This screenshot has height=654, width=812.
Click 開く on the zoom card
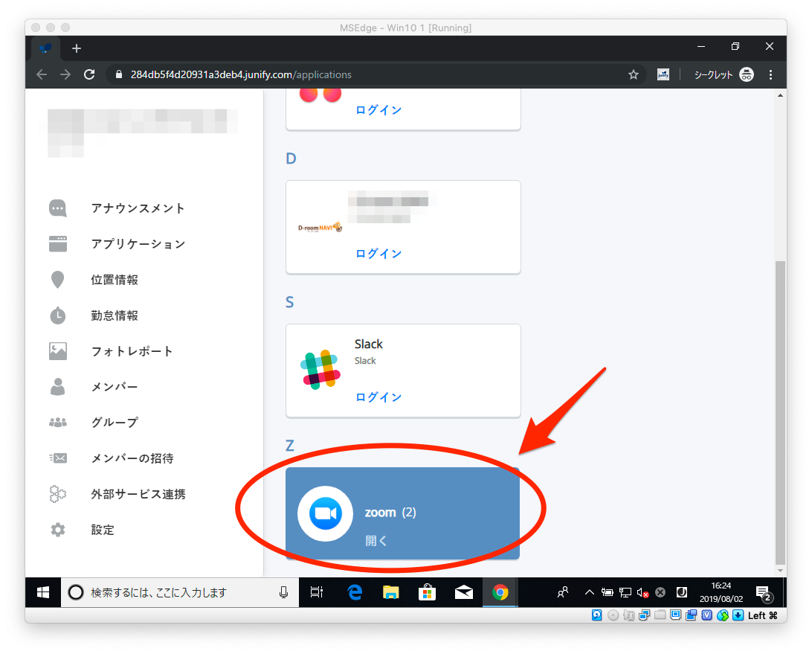point(376,541)
